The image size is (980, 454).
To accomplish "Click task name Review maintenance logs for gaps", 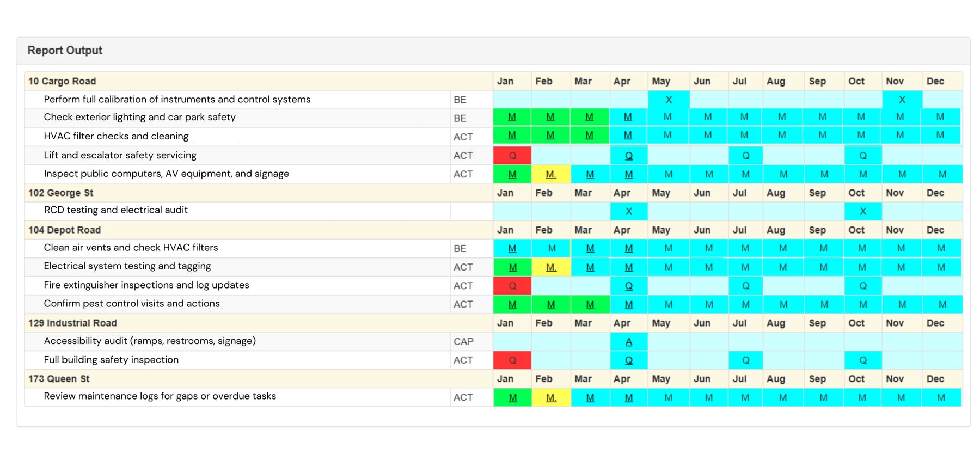I will pyautogui.click(x=160, y=396).
